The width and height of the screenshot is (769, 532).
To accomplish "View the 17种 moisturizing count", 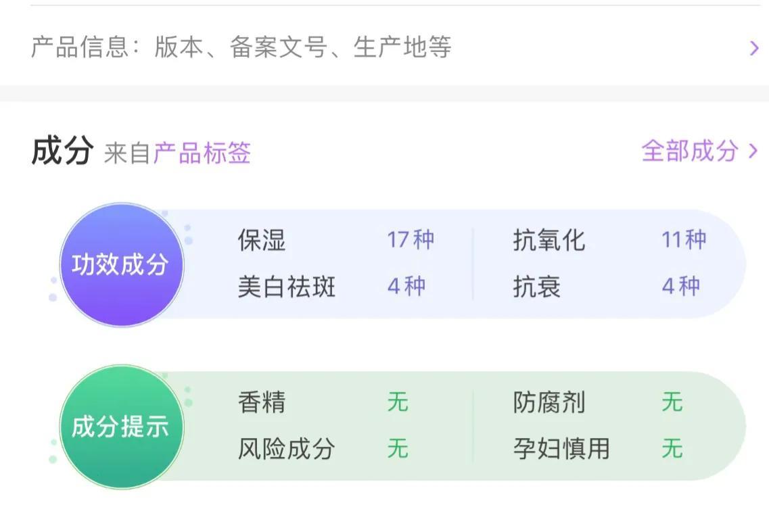I will coord(411,240).
